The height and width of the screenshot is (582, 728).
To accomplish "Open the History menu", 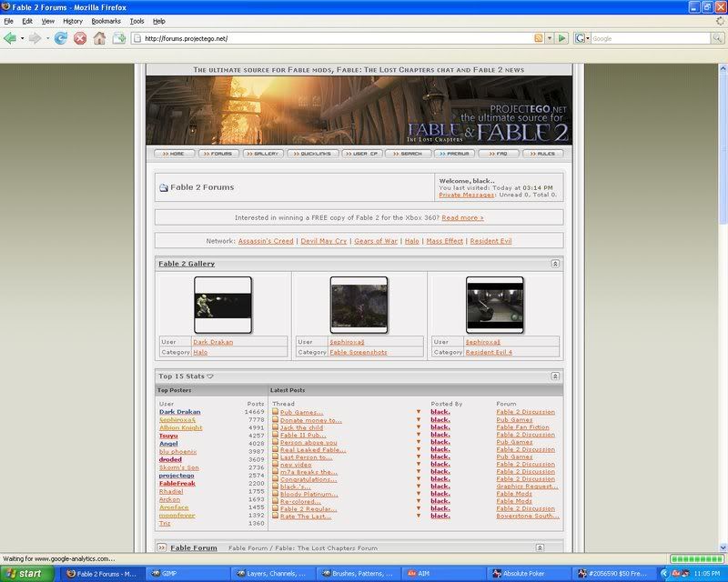I will click(73, 21).
